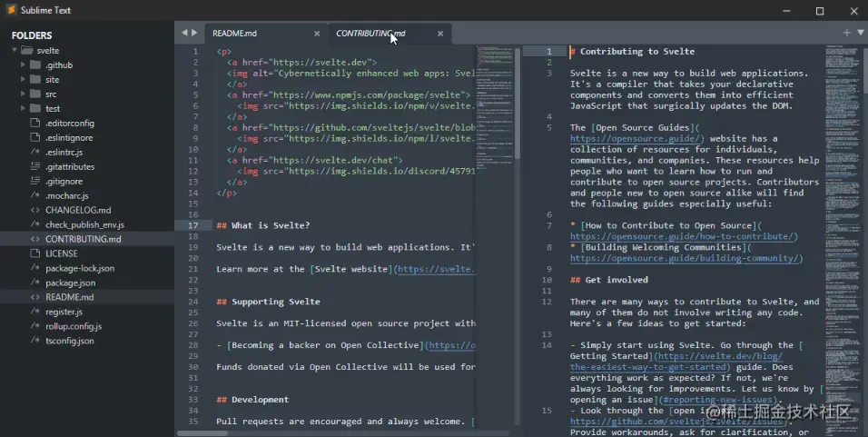Expand the test folder
The width and height of the screenshot is (868, 437).
(23, 108)
